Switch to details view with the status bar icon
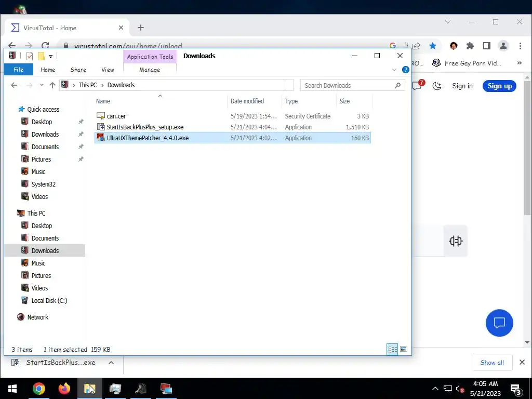Screen dimensions: 532x399 pyautogui.click(x=393, y=349)
